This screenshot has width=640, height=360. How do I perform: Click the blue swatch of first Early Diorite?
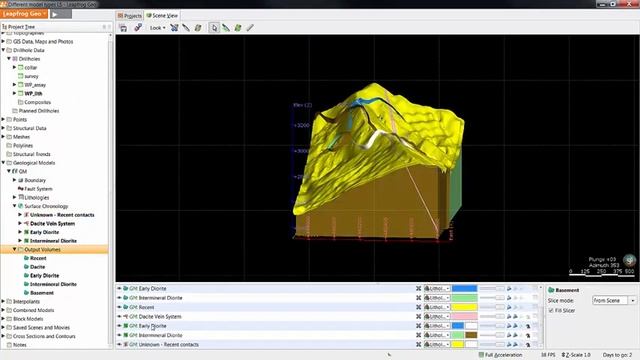coord(464,288)
